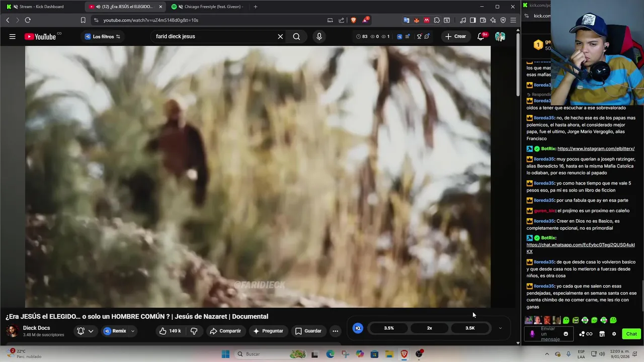The image size is (644, 362).
Task: Open the vidIQ trophy icon in header
Action: pos(419,36)
